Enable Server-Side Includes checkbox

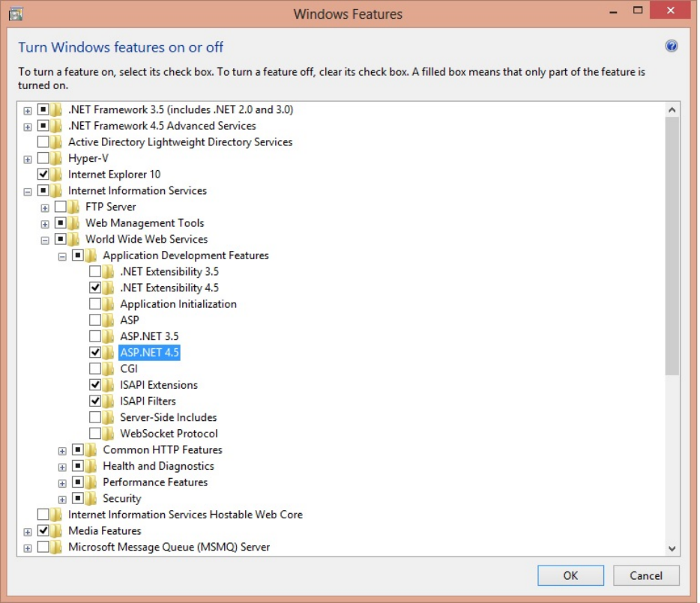95,417
